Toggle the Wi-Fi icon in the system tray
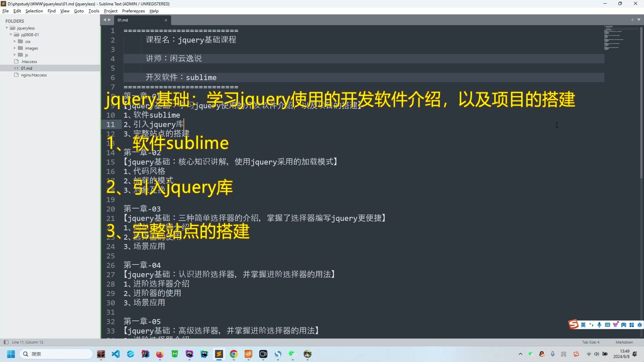Screen dimensions: 644x362 coord(589,354)
